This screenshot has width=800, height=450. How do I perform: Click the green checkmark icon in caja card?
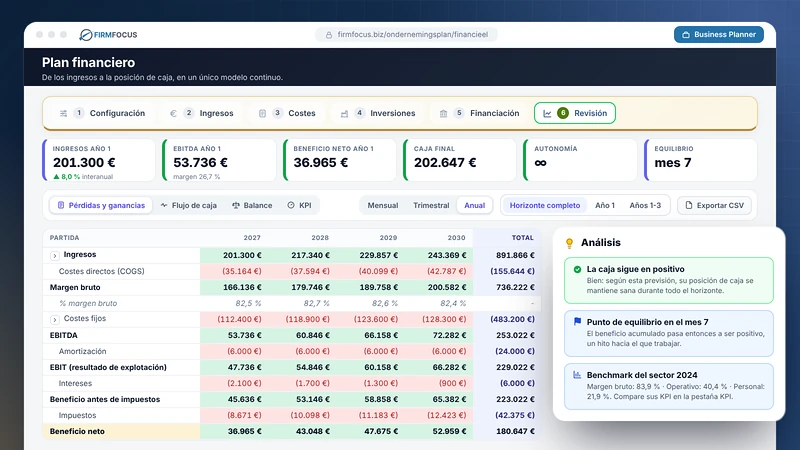[577, 269]
